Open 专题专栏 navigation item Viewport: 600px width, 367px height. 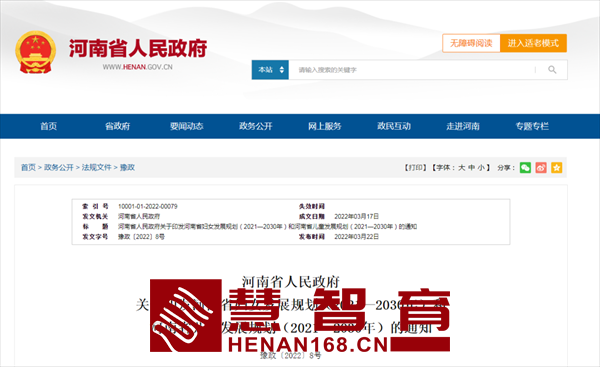pos(532,126)
